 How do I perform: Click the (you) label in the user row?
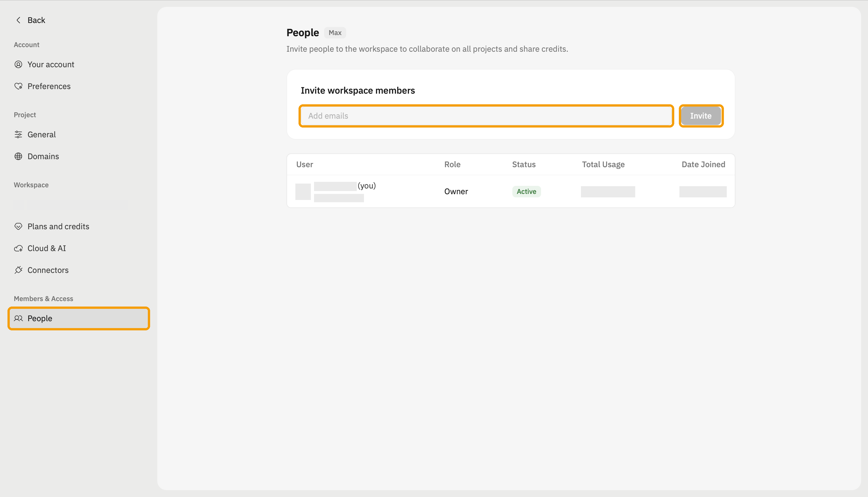(367, 186)
